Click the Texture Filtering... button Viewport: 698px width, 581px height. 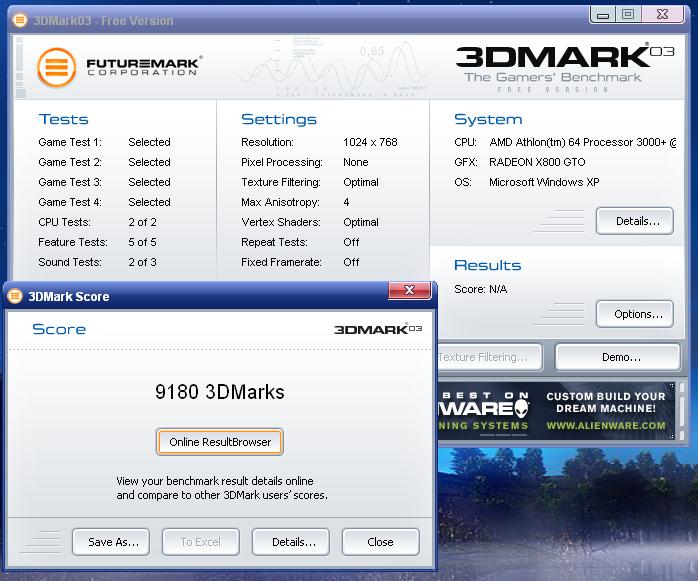[490, 357]
